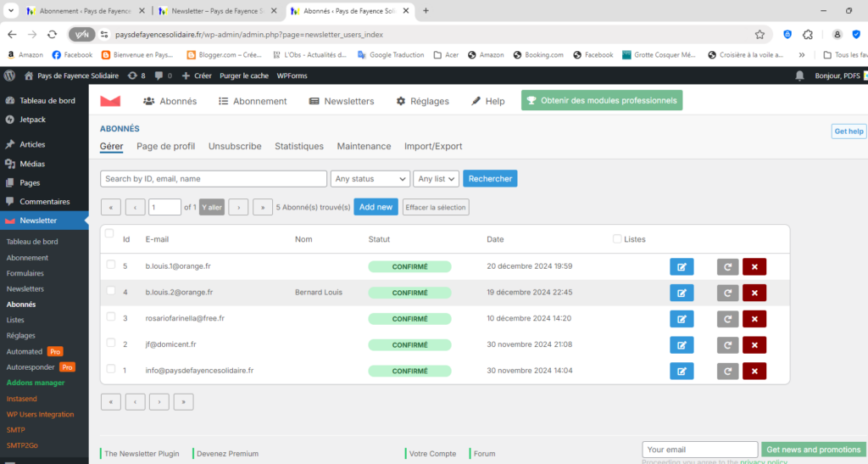
Task: Open the WordPress logo menu in admin bar
Action: [10, 75]
